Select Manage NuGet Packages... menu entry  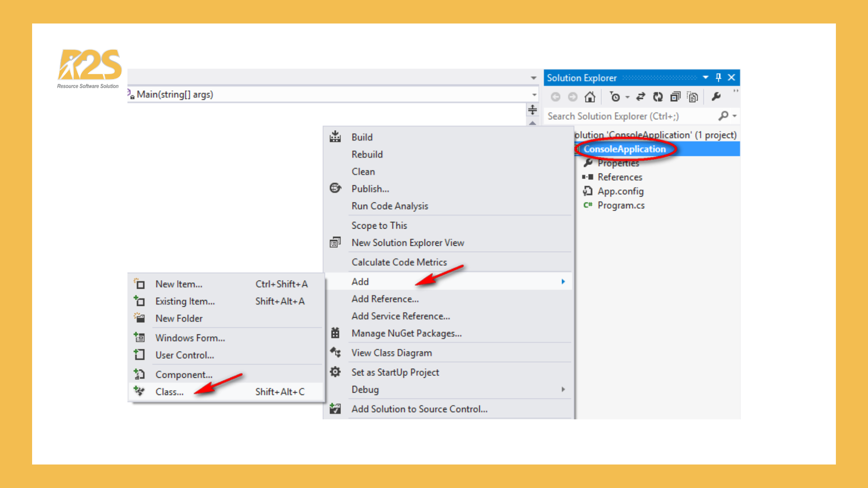(x=406, y=333)
